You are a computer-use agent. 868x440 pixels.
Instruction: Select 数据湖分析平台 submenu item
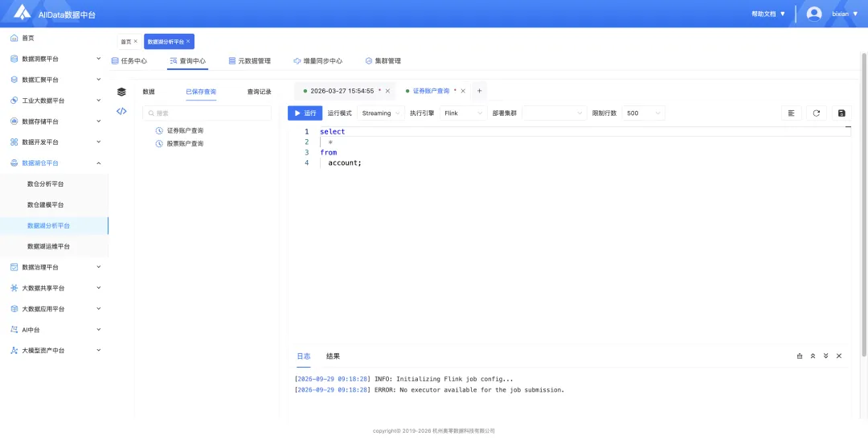tap(55, 225)
